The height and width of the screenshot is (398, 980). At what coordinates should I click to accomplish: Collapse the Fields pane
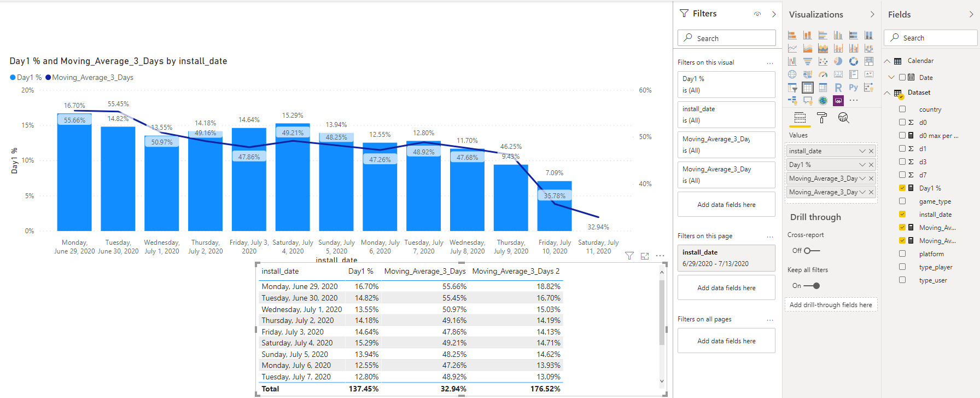pos(971,15)
